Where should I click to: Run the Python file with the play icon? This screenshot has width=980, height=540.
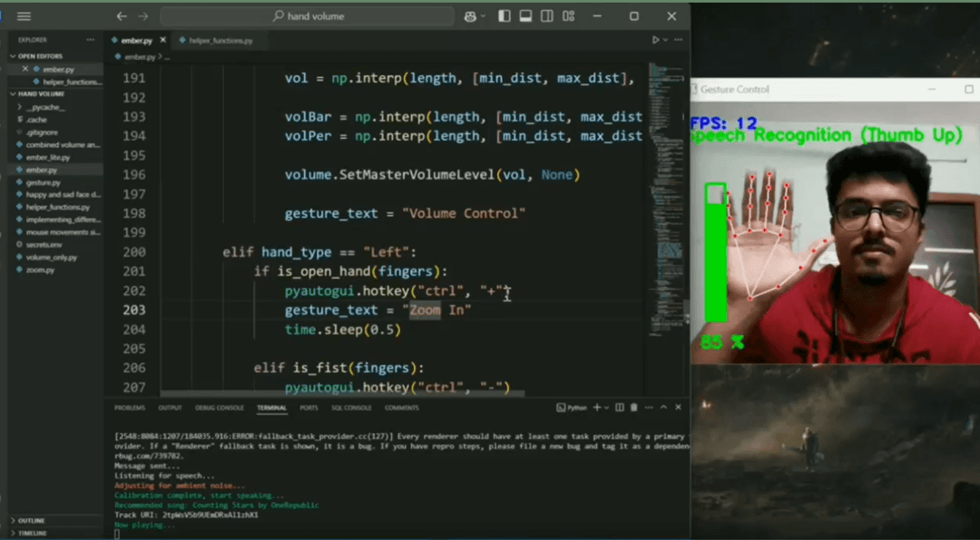(x=655, y=40)
